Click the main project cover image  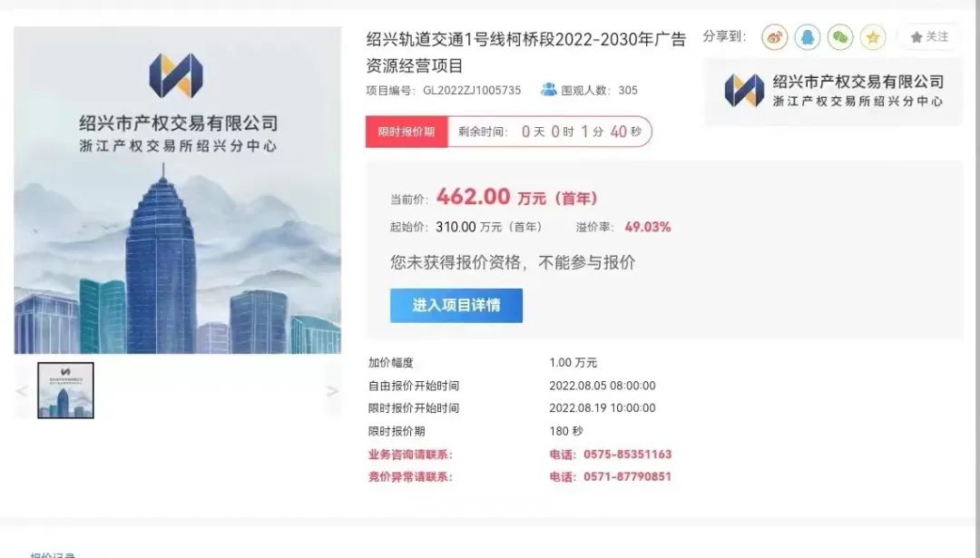tap(178, 190)
